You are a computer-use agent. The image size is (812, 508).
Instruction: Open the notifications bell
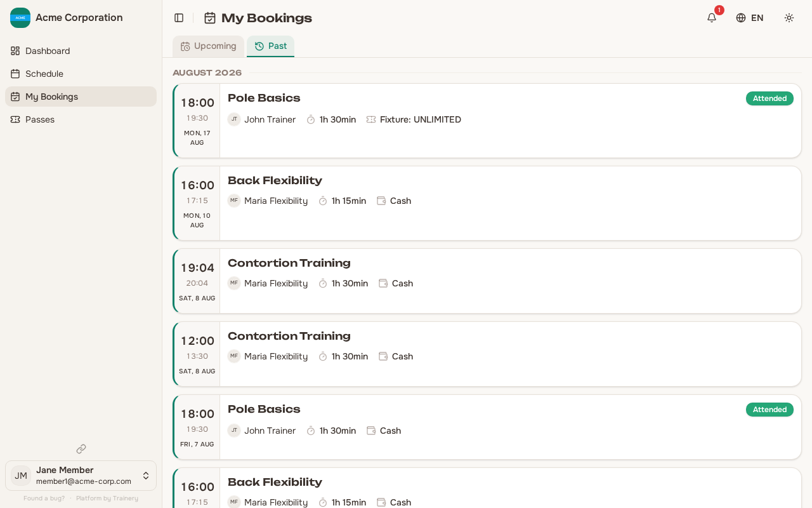point(712,18)
